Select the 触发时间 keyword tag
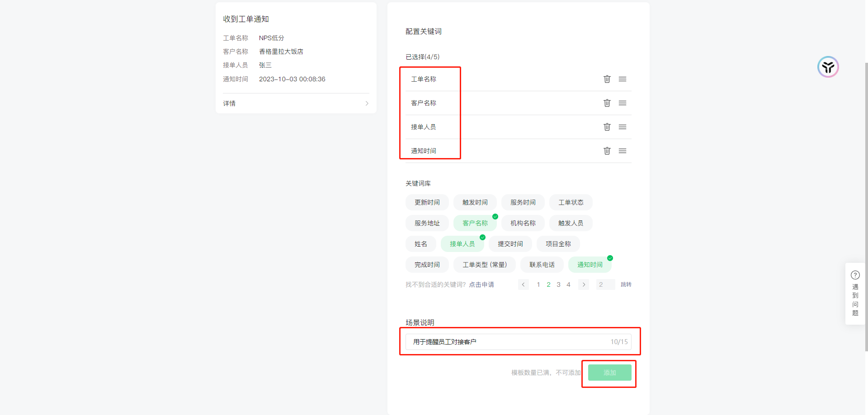Screen dimensions: 868x415 [475, 202]
